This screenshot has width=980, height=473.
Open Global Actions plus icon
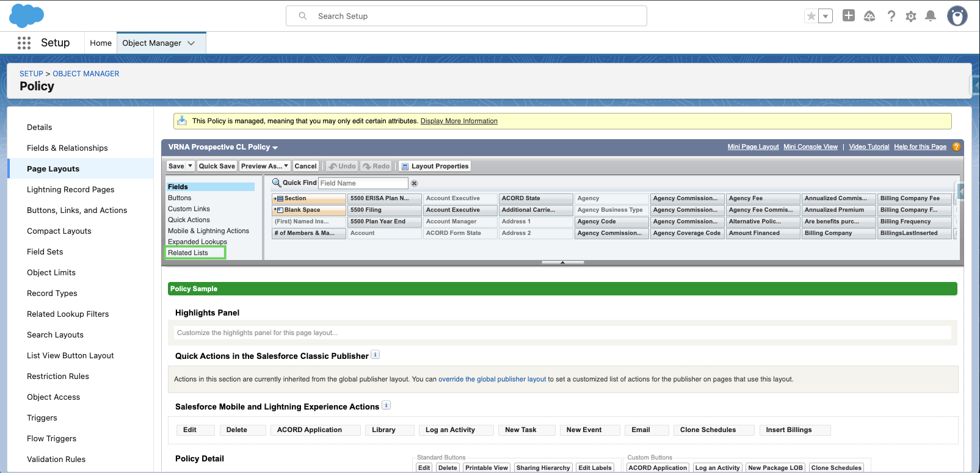pos(849,16)
